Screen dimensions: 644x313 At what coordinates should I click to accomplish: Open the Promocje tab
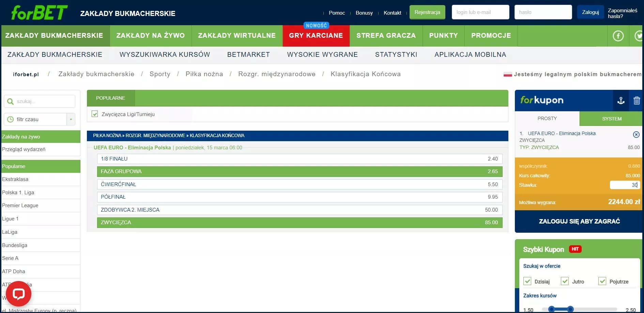tap(491, 36)
